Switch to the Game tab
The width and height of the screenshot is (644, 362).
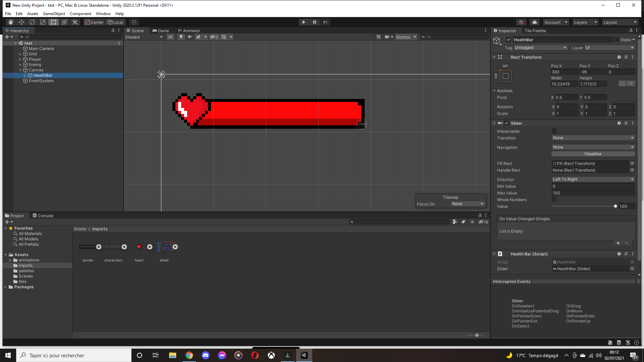(x=161, y=31)
